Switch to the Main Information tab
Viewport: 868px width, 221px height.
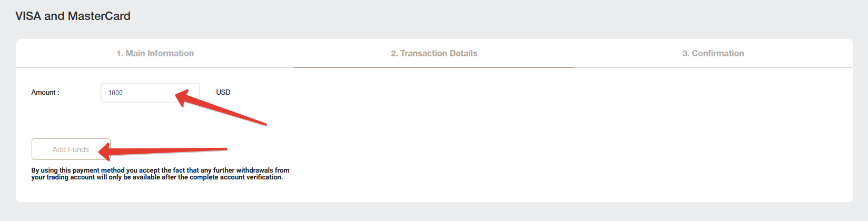coord(155,53)
